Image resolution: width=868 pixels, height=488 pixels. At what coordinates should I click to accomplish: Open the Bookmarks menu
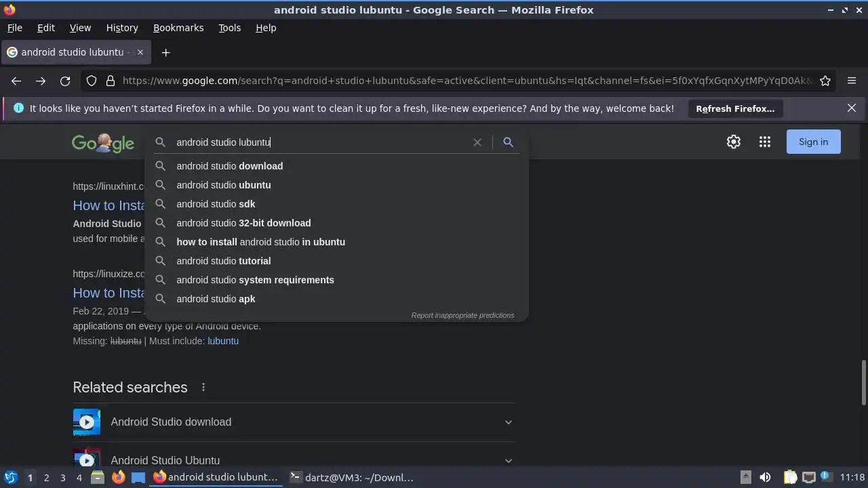coord(178,28)
